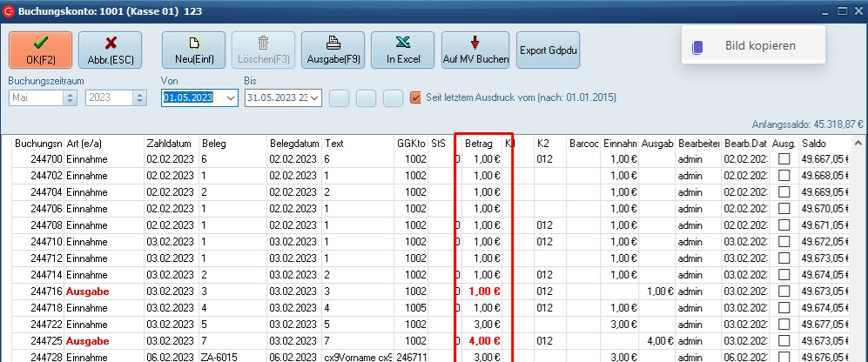Select Bild kopieren from the popup menu

click(x=759, y=46)
